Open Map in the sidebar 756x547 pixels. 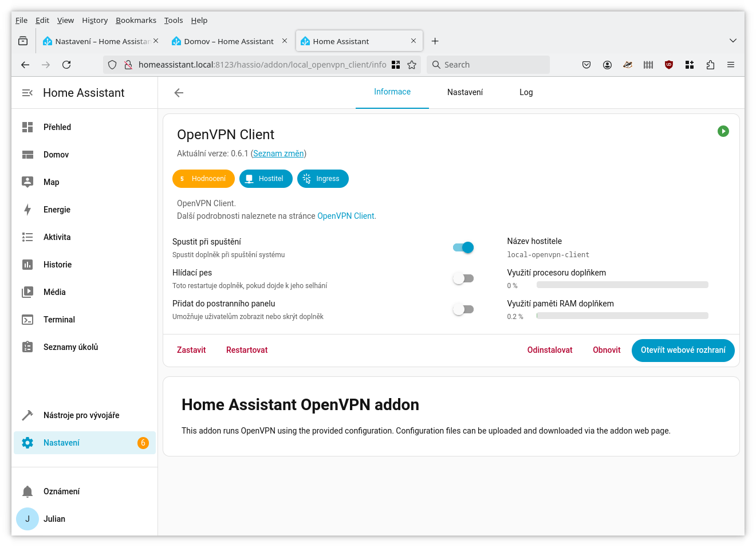[x=85, y=182]
